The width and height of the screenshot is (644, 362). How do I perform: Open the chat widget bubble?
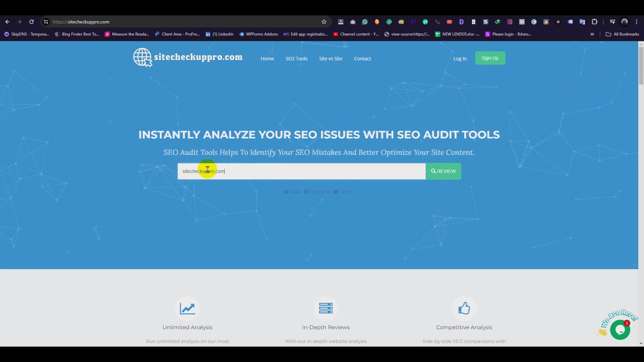[x=620, y=329]
